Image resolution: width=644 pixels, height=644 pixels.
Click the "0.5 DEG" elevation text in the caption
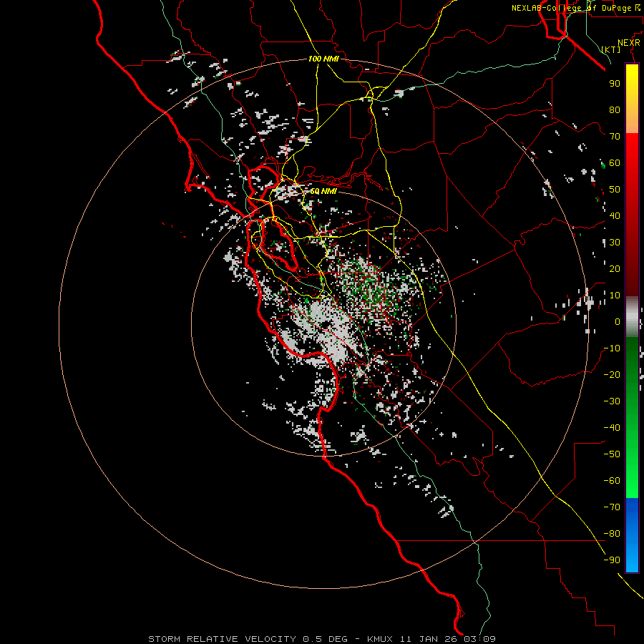(x=325, y=639)
